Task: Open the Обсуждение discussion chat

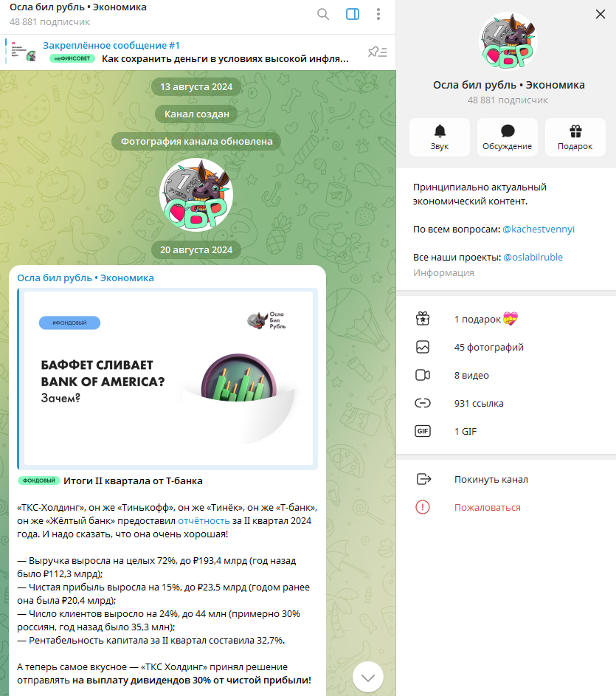Action: coord(508,137)
